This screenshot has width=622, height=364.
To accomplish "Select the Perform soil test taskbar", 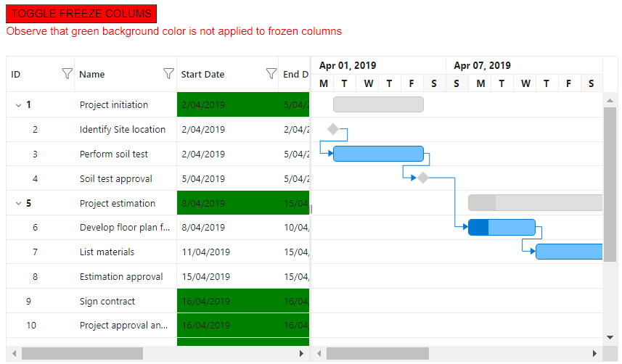I will click(x=378, y=154).
